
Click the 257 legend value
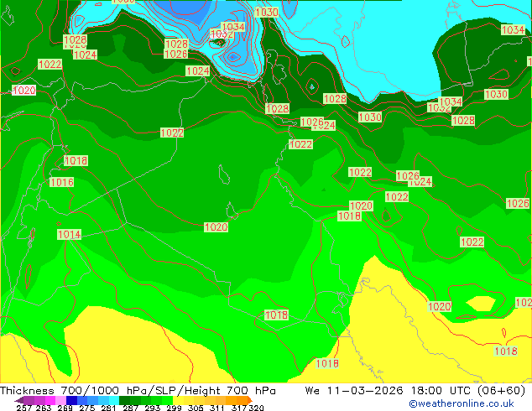(x=24, y=408)
